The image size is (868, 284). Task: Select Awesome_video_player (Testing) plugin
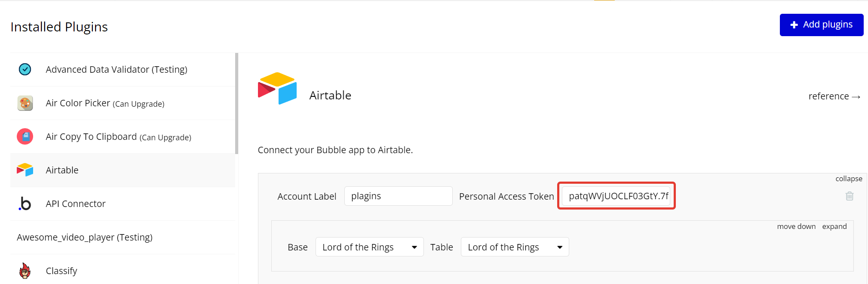point(85,237)
